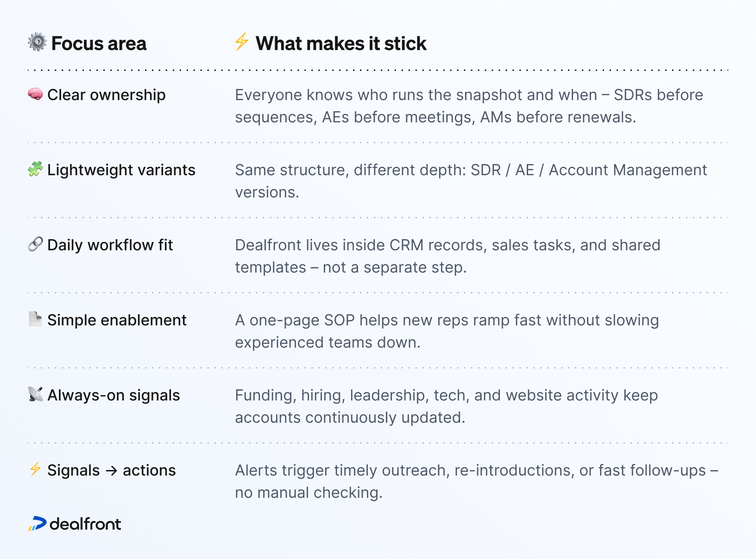Click the lightning bolt beside Signals → actions
The width and height of the screenshot is (756, 559).
[35, 469]
